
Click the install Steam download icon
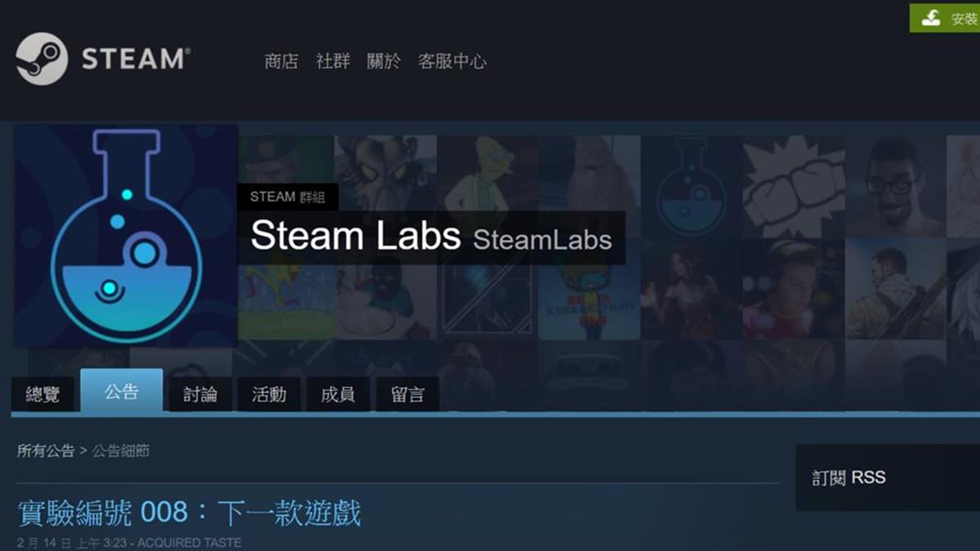pyautogui.click(x=931, y=18)
